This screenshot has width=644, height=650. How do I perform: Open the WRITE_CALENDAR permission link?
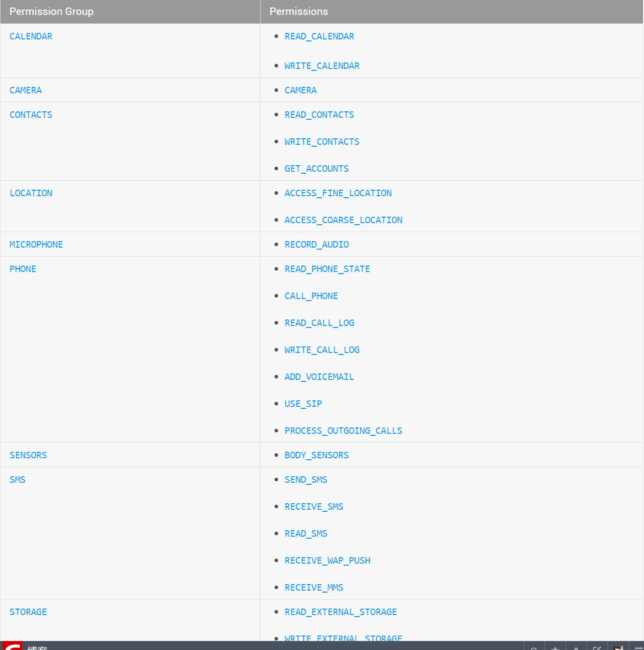pos(322,66)
